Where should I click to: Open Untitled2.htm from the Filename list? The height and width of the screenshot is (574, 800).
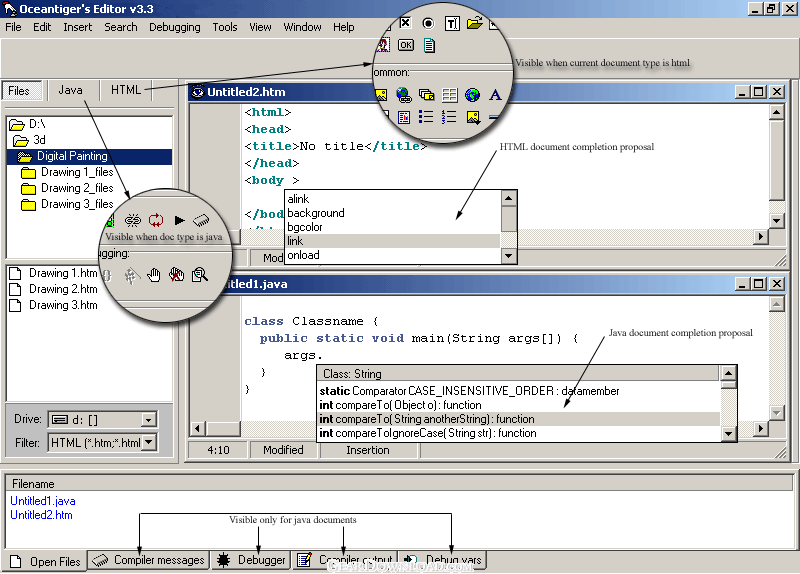click(x=41, y=515)
